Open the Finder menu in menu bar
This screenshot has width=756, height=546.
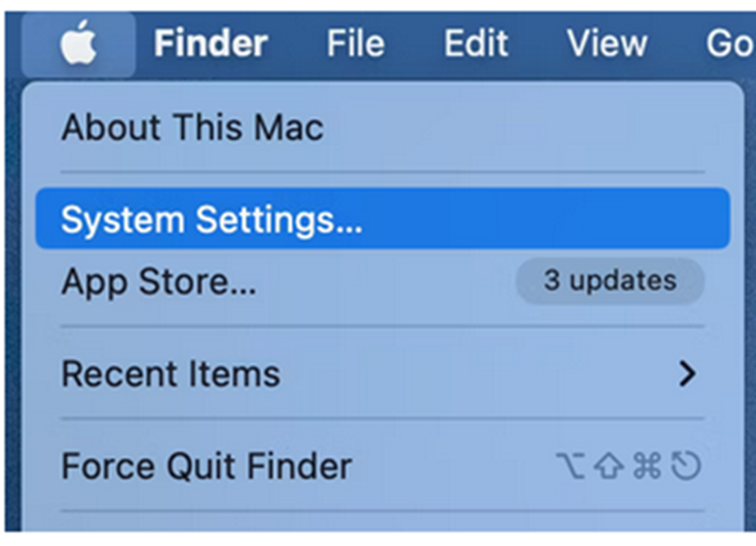210,43
